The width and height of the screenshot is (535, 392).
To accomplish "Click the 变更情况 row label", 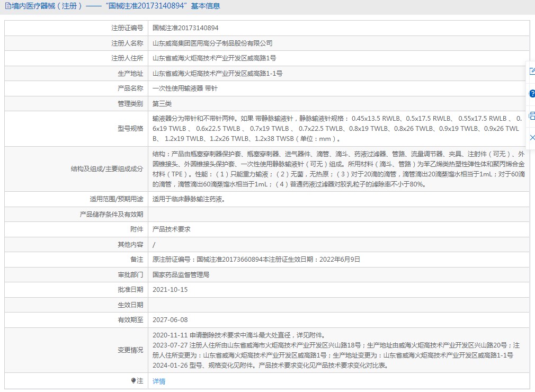I will pyautogui.click(x=130, y=350).
